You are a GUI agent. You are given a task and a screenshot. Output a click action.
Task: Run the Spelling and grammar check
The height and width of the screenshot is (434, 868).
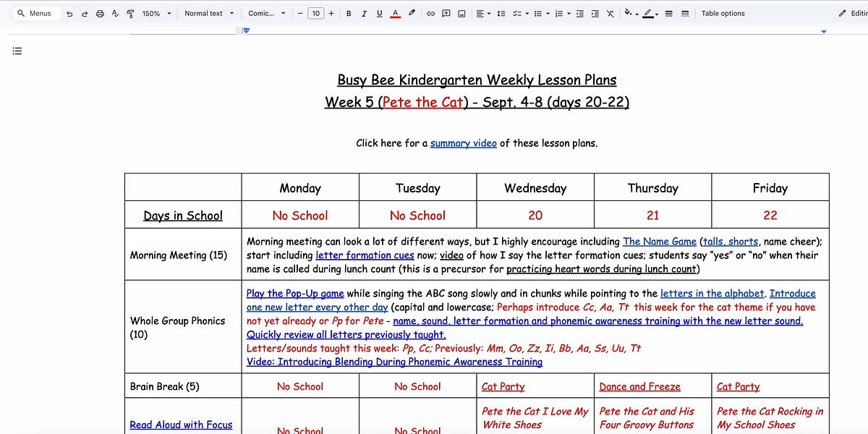pos(114,12)
